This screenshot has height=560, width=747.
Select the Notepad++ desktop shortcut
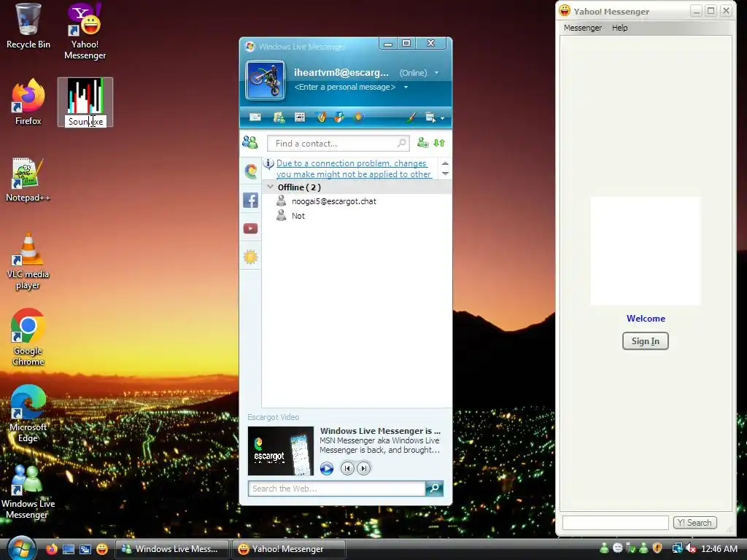tap(28, 180)
